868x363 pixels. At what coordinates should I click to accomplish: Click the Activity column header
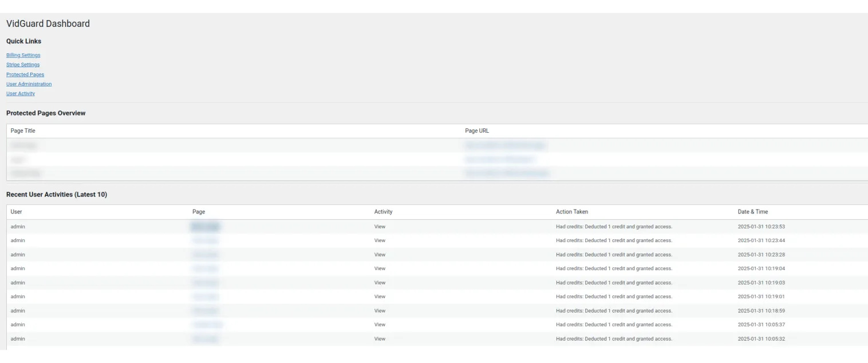tap(383, 212)
